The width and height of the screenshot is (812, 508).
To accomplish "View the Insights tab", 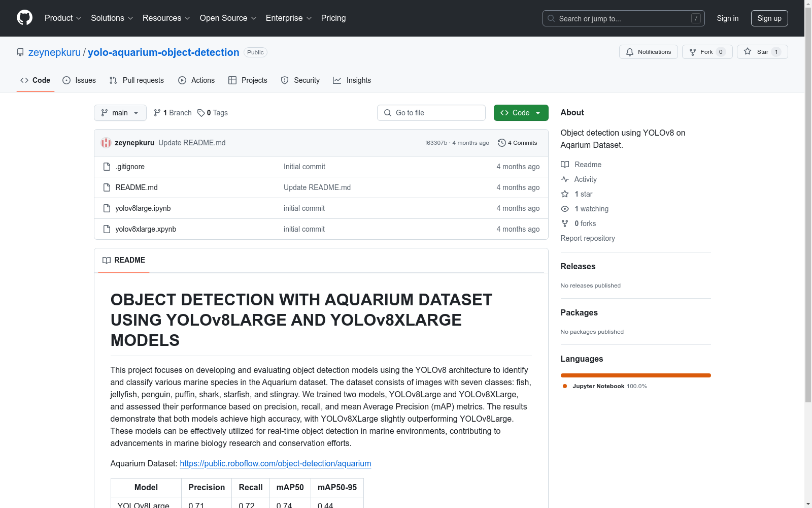I will coord(352,80).
